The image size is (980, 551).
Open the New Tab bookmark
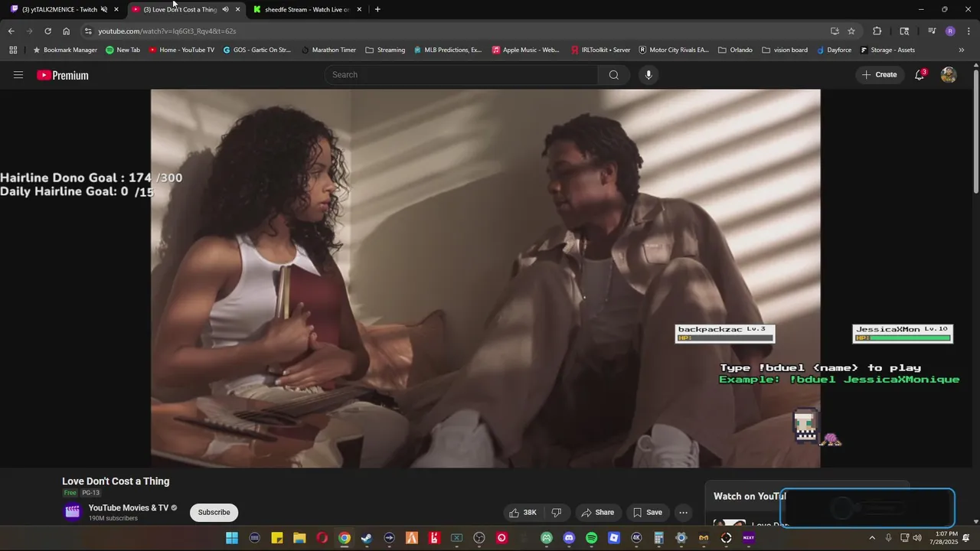(x=122, y=50)
